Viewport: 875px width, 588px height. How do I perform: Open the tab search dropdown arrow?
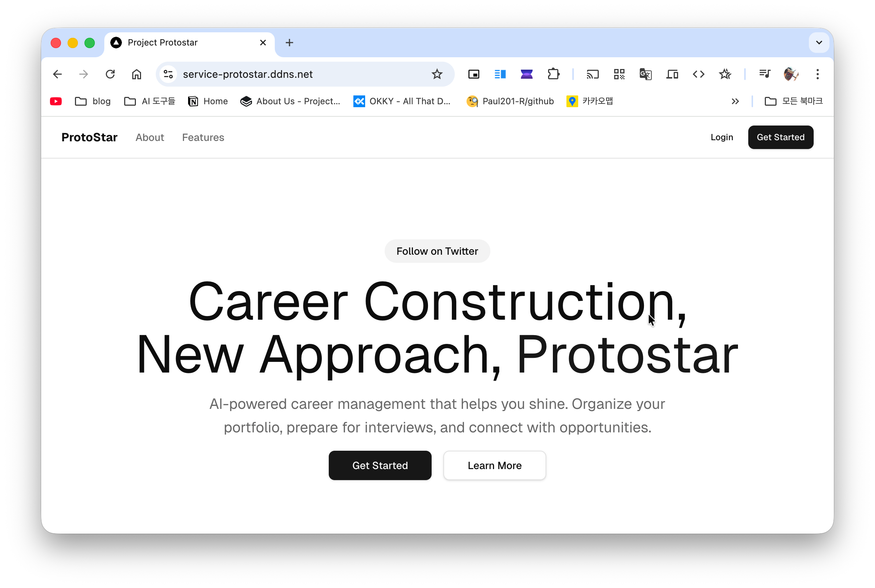coord(819,43)
